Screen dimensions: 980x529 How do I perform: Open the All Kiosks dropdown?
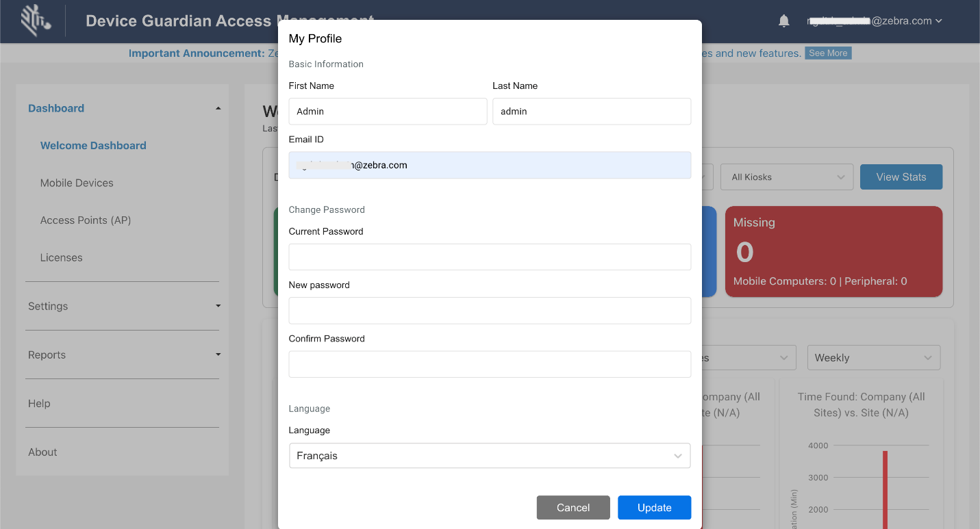click(786, 177)
